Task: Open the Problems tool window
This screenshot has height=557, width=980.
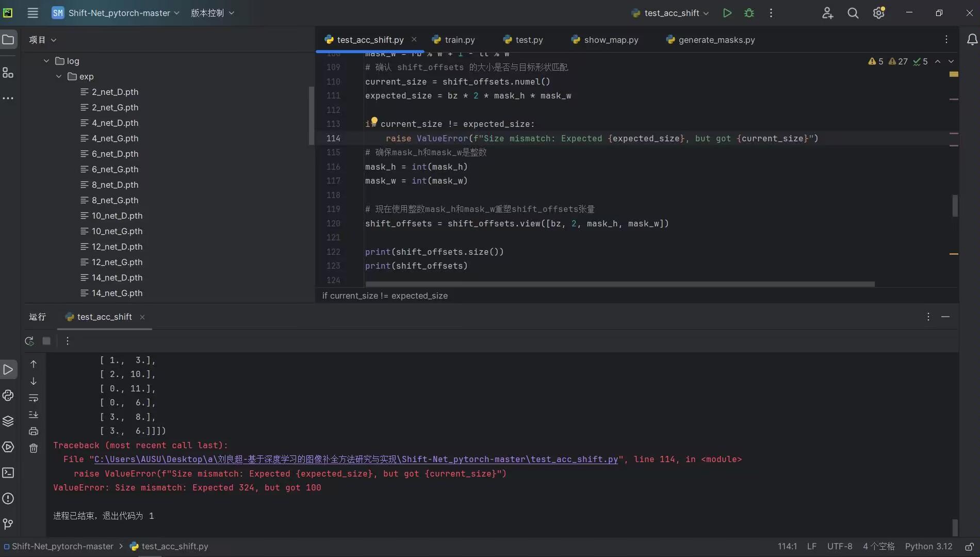Action: (x=8, y=499)
